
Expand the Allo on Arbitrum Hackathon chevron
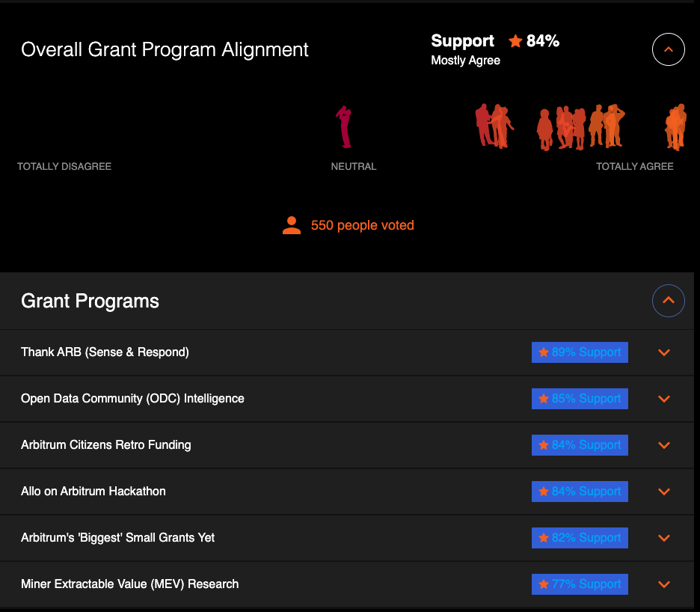click(x=664, y=492)
